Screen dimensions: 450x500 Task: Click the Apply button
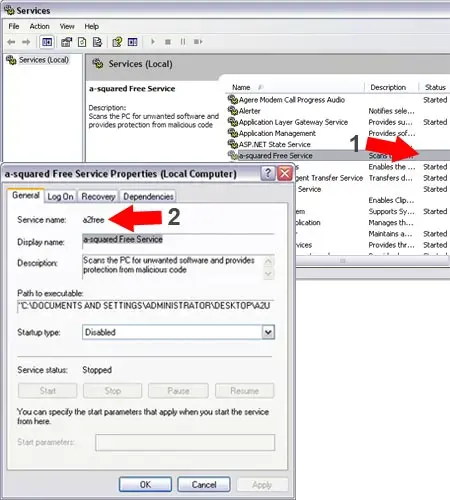(x=262, y=485)
